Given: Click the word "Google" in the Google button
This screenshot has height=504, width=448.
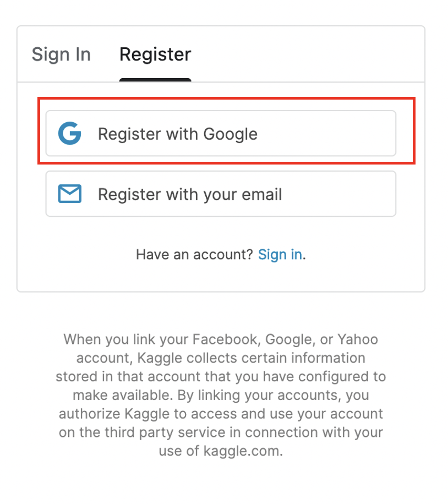Looking at the screenshot, I should pyautogui.click(x=230, y=134).
